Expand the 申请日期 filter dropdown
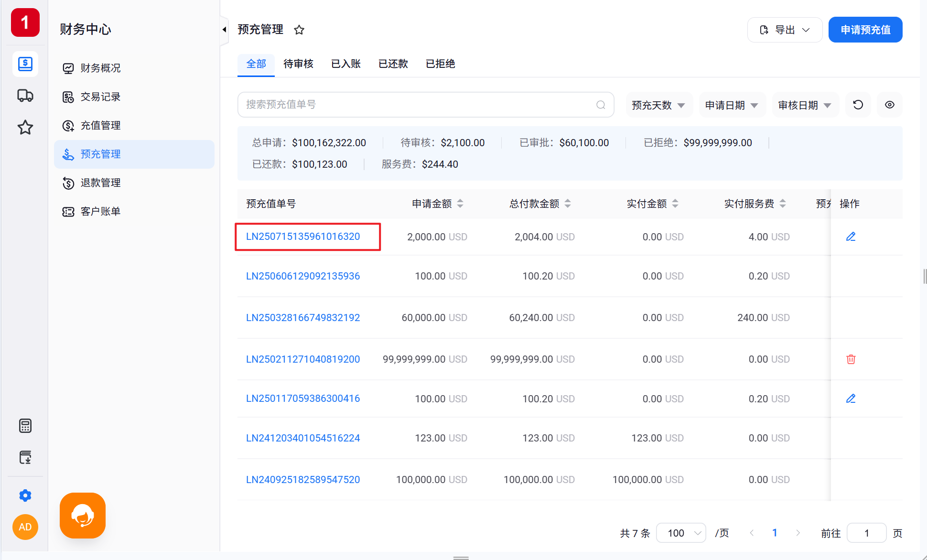 (732, 105)
